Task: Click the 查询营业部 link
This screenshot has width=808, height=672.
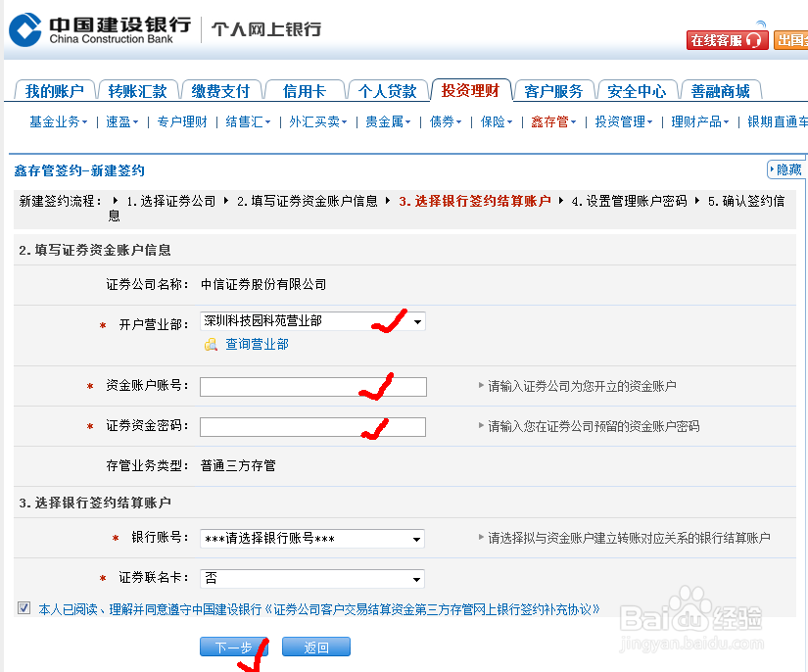Action: 257,344
